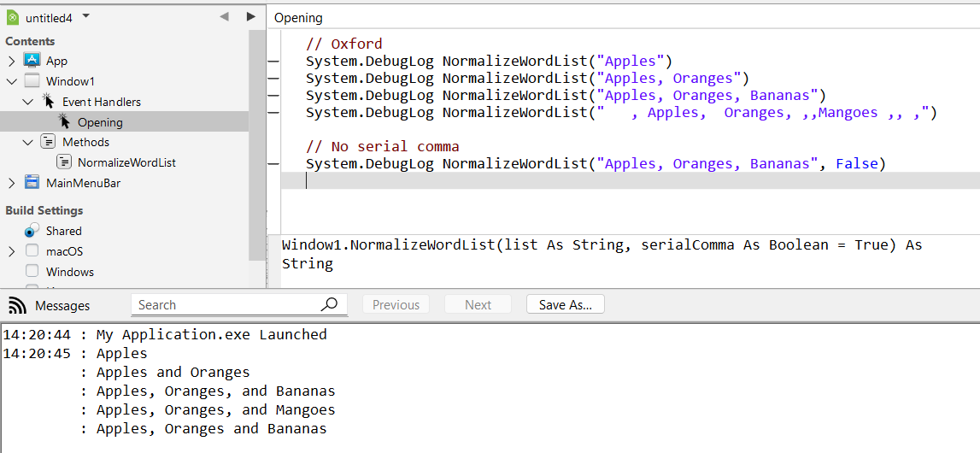Select the Window1 icon in navigator
Viewport: 980px width, 453px height.
click(x=32, y=81)
